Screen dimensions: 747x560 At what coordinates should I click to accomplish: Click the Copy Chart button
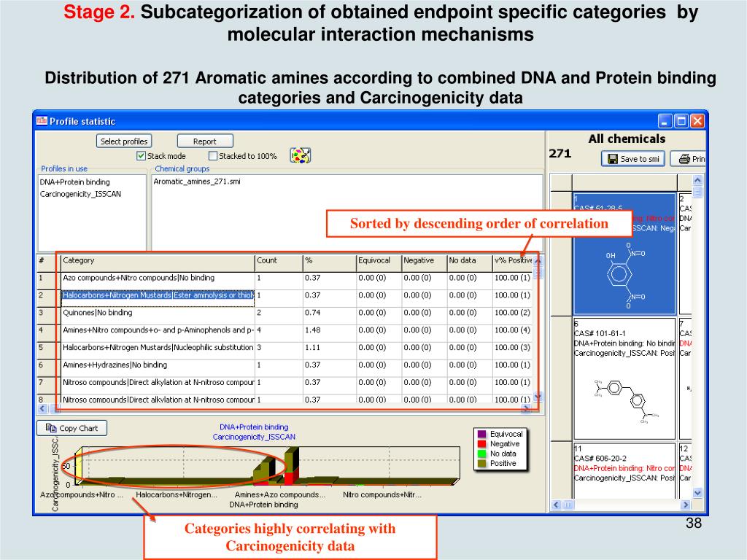coord(71,428)
